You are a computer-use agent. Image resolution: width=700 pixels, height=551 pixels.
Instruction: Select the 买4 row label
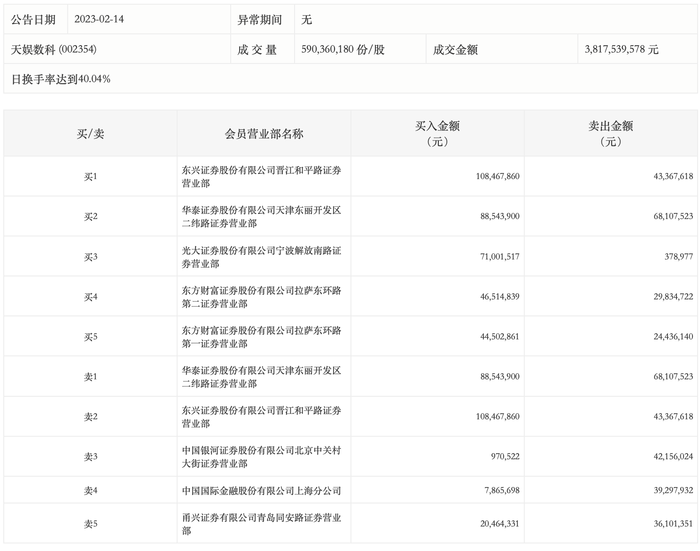pyautogui.click(x=90, y=296)
